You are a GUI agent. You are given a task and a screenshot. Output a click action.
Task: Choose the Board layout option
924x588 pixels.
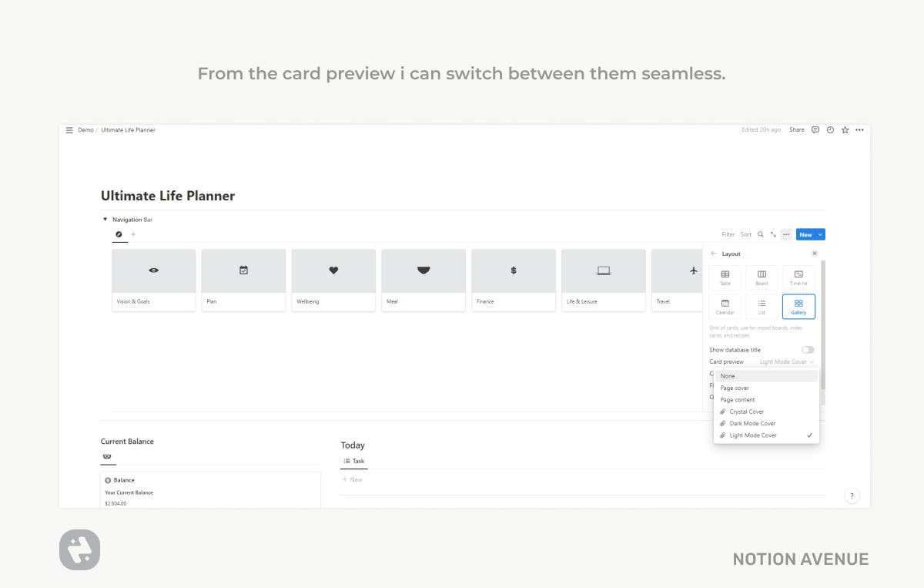tap(762, 277)
